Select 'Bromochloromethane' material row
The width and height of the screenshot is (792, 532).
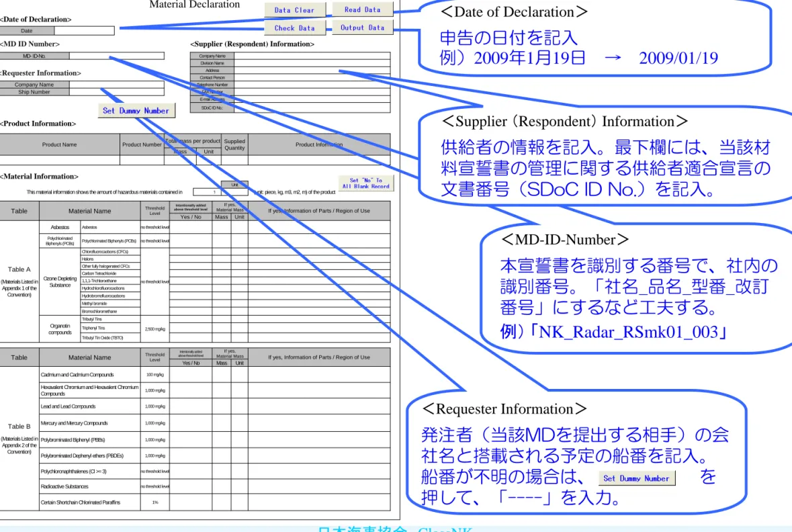click(111, 311)
